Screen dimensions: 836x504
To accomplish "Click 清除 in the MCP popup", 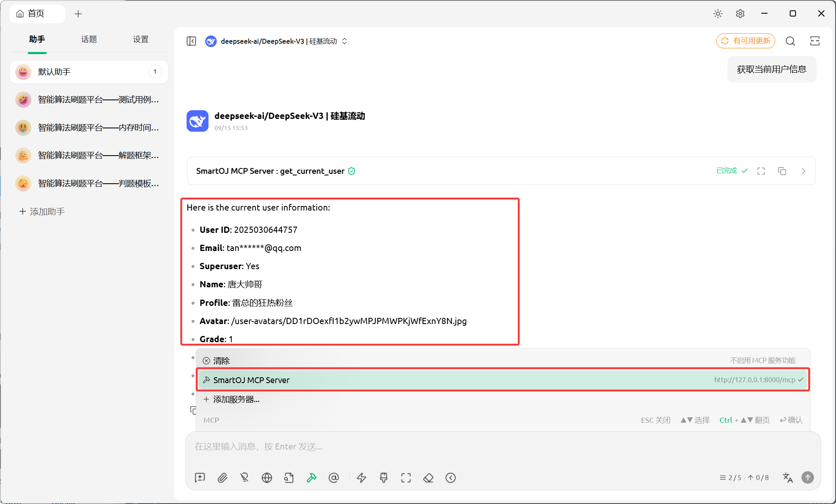I will tap(503, 360).
